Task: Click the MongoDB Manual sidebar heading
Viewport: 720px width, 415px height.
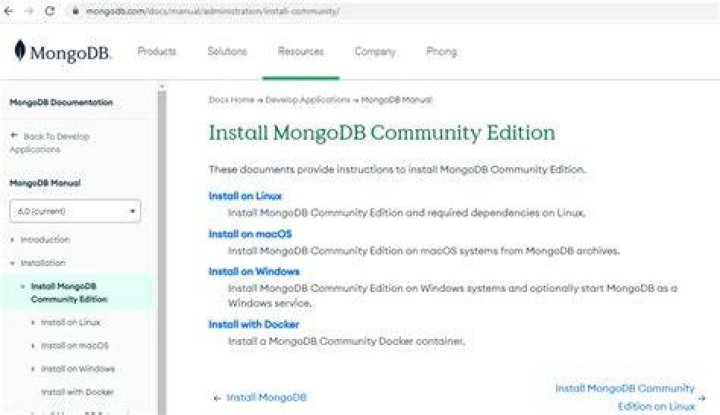Action: 45,183
